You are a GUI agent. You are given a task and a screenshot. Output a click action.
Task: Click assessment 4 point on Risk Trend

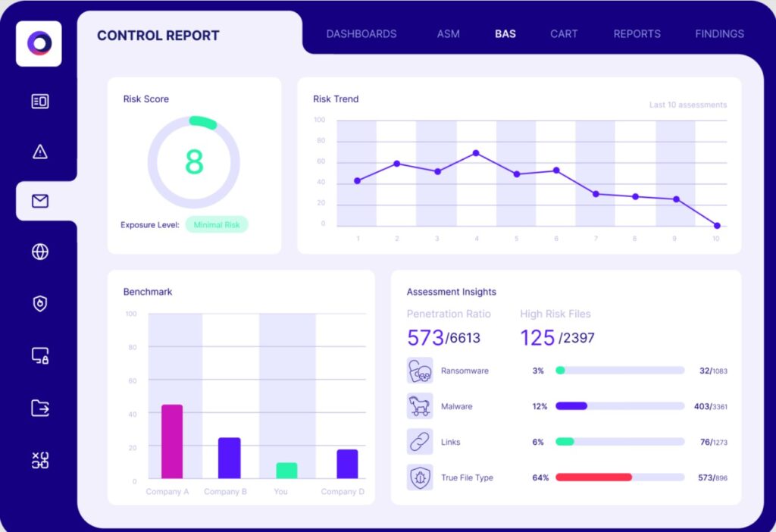point(476,153)
